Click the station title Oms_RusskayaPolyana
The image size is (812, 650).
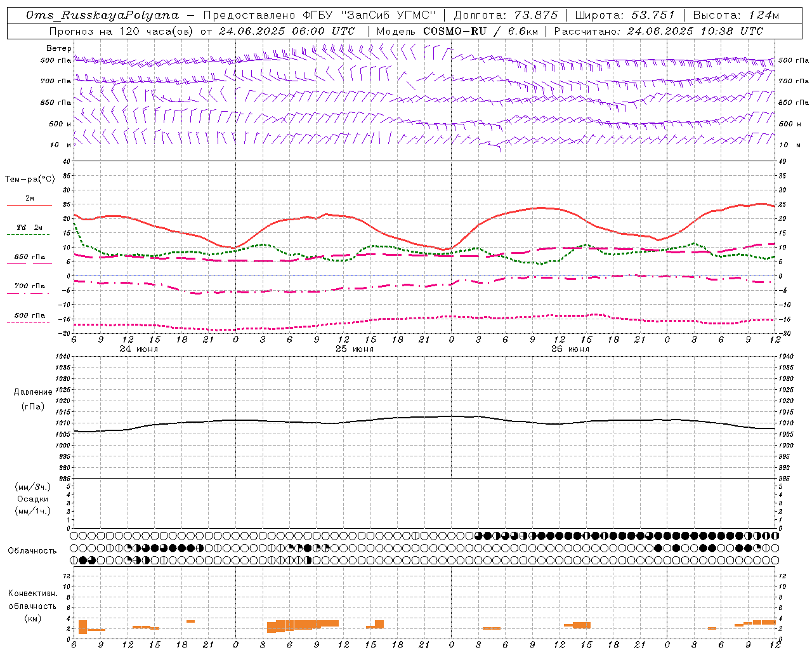point(103,15)
